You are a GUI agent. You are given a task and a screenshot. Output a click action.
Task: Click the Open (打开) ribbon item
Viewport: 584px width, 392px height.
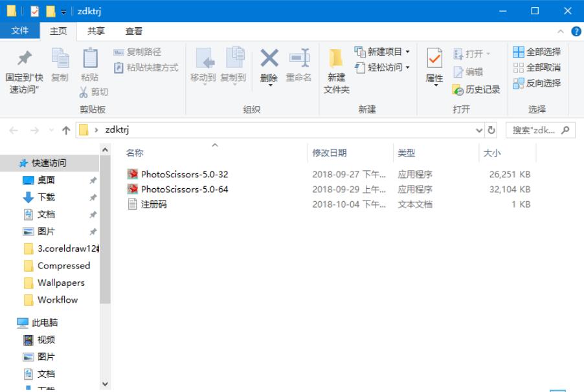coord(471,54)
